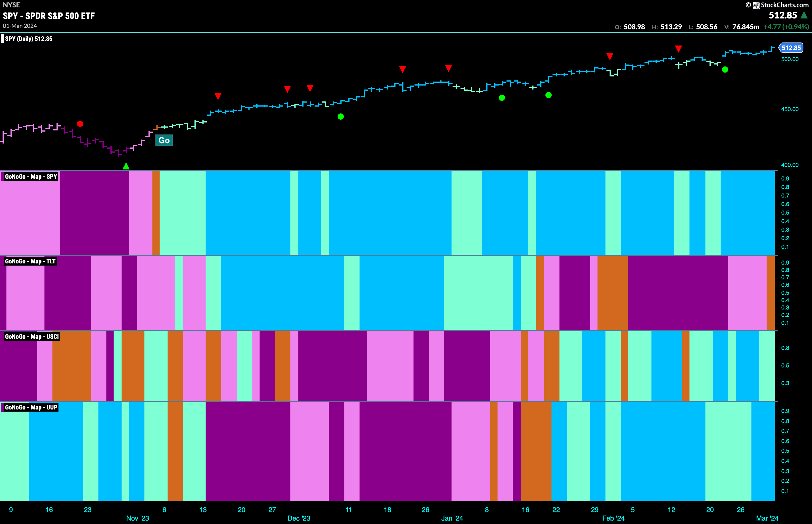Image resolution: width=812 pixels, height=524 pixels.
Task: Click the 0.8 value on USCI map axis
Action: click(x=785, y=348)
